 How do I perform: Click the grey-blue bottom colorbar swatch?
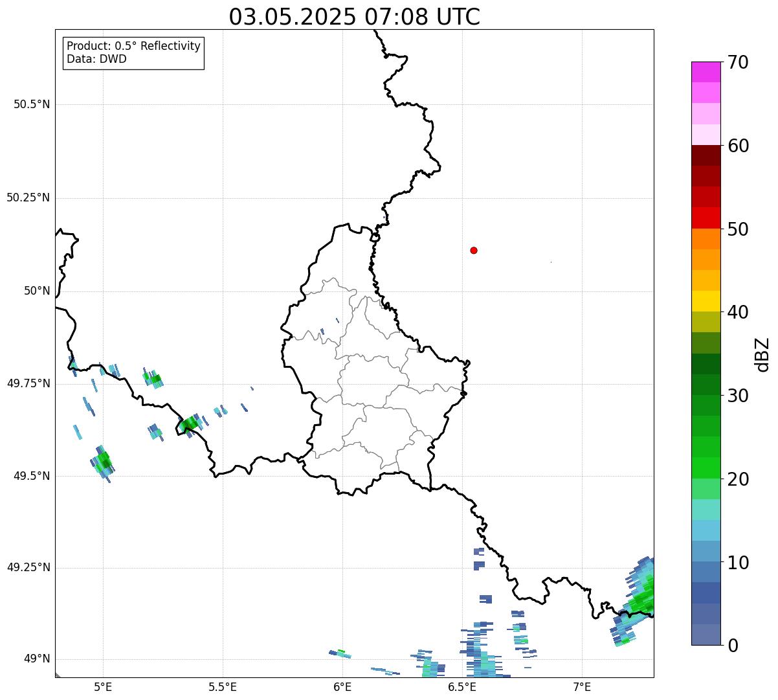706,635
